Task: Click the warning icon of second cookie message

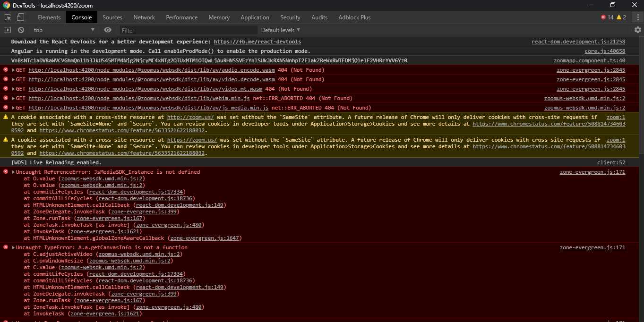Action: [6, 139]
